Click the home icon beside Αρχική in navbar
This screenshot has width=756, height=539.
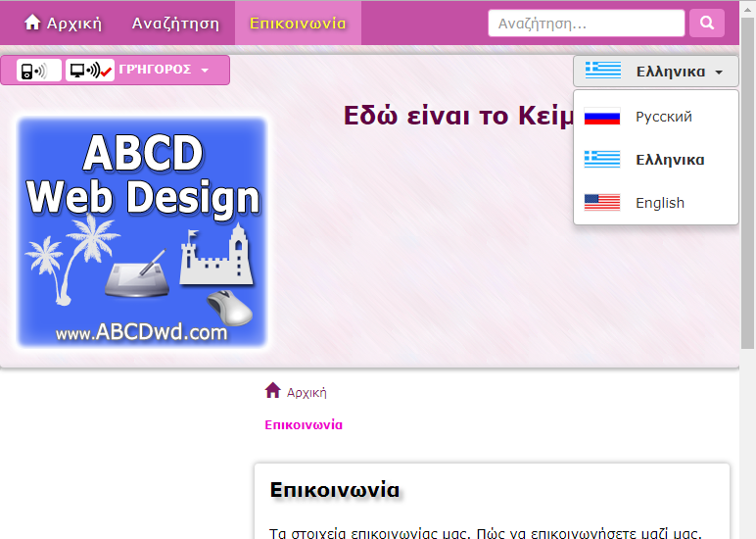coord(32,23)
